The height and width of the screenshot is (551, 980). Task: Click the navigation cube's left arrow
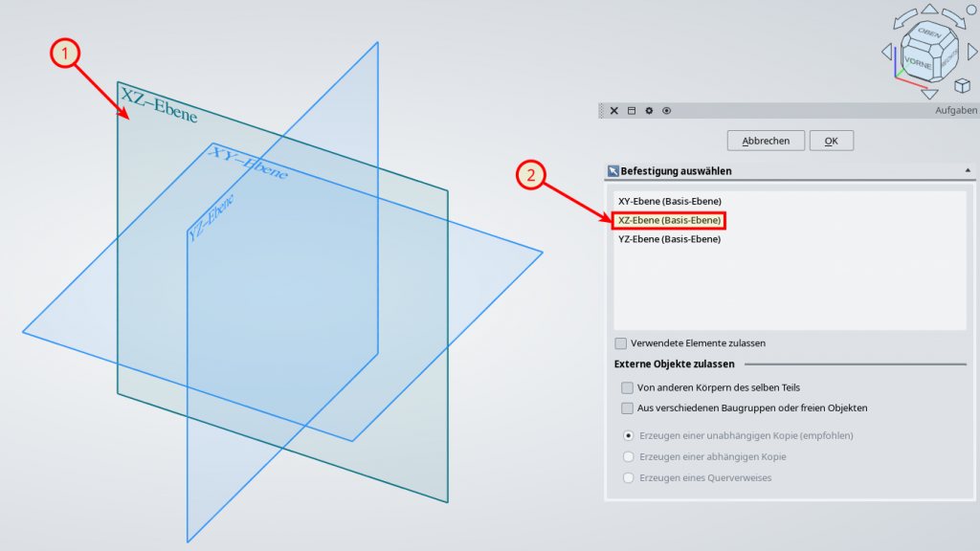point(886,52)
